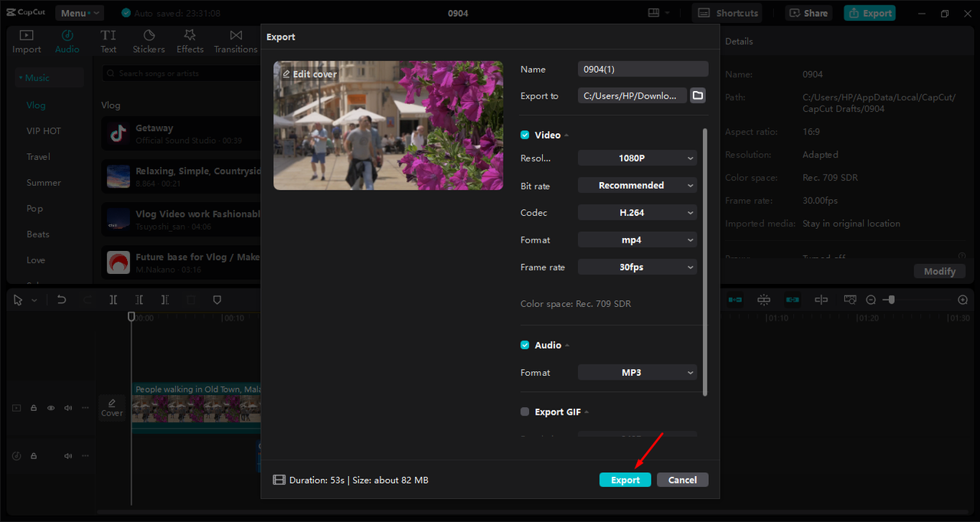The height and width of the screenshot is (522, 980).
Task: Select the Pop music category
Action: click(34, 208)
